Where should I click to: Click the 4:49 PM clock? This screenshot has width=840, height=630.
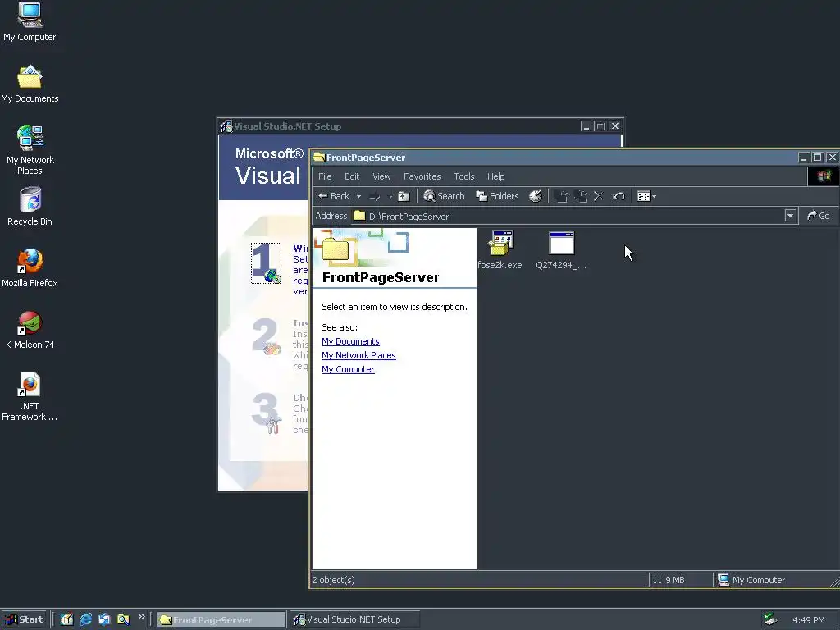[808, 620]
